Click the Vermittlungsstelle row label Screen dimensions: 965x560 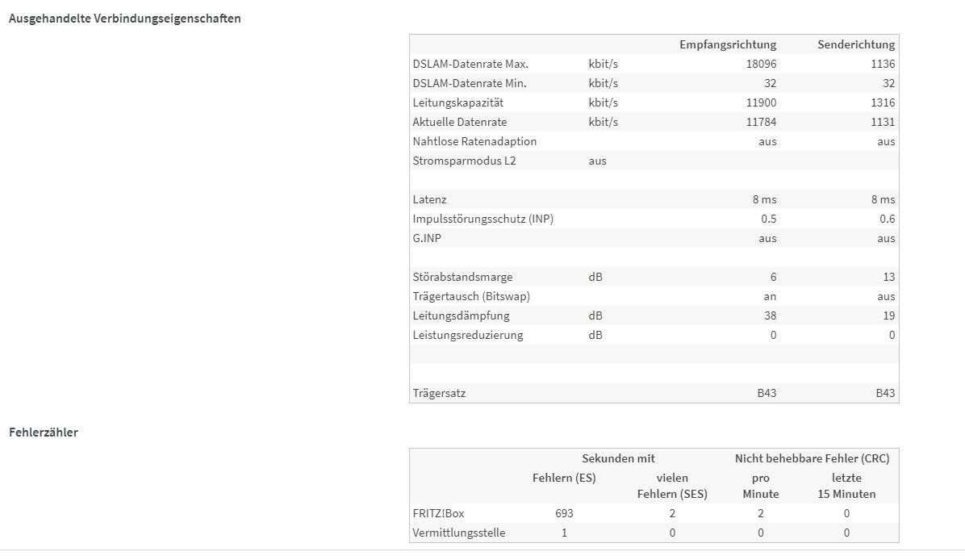[x=458, y=533]
